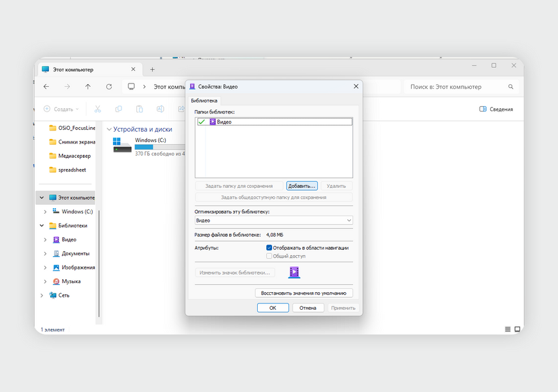558x392 pixels.
Task: Close the Этот компьютер Explorer tab
Action: click(x=133, y=69)
